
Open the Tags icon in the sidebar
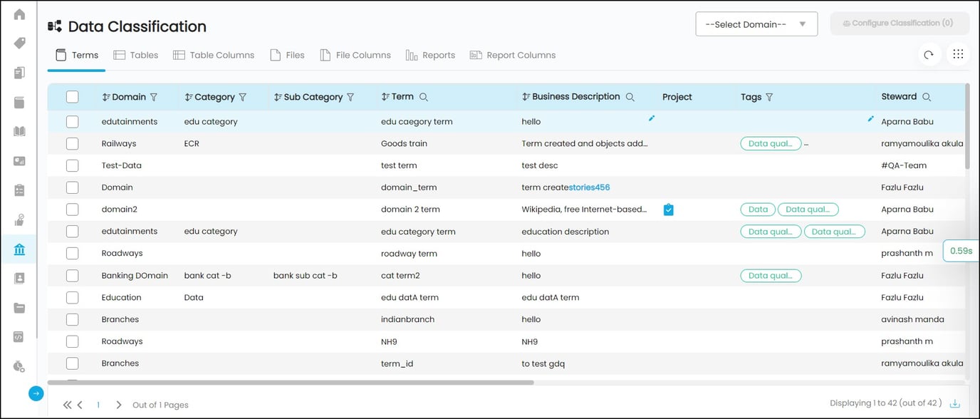[x=19, y=43]
